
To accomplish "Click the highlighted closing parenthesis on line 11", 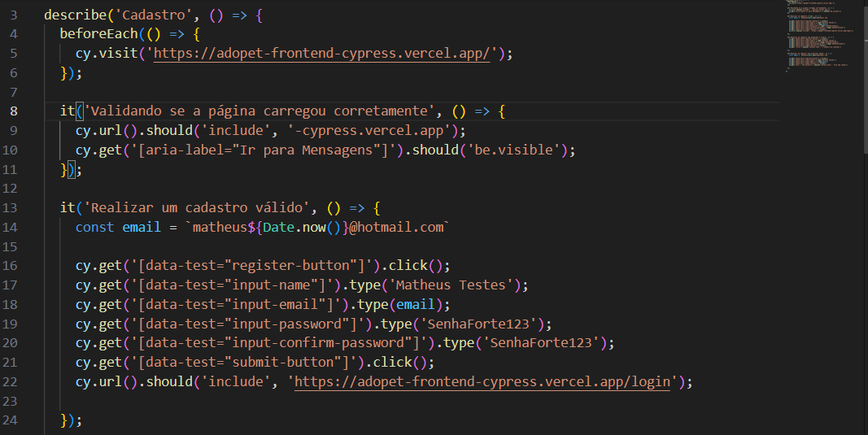I will 71,169.
